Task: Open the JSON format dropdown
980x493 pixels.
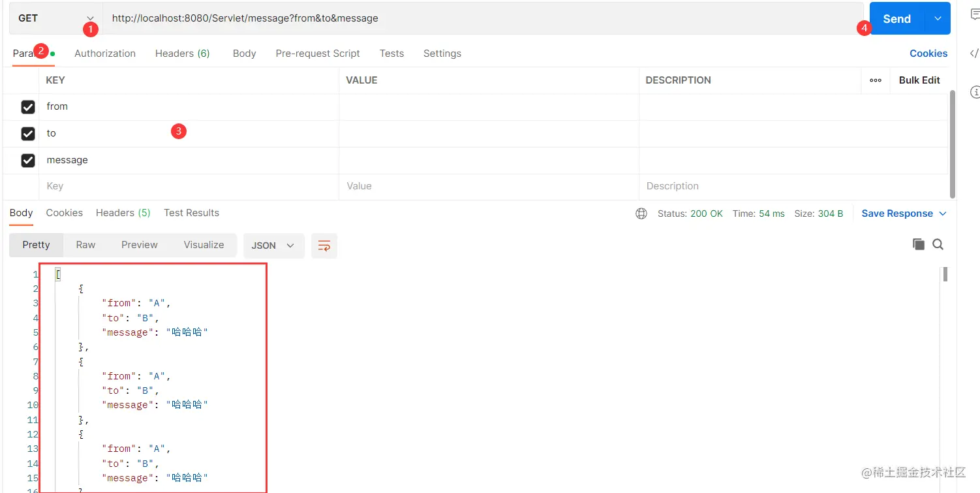Action: pos(273,246)
